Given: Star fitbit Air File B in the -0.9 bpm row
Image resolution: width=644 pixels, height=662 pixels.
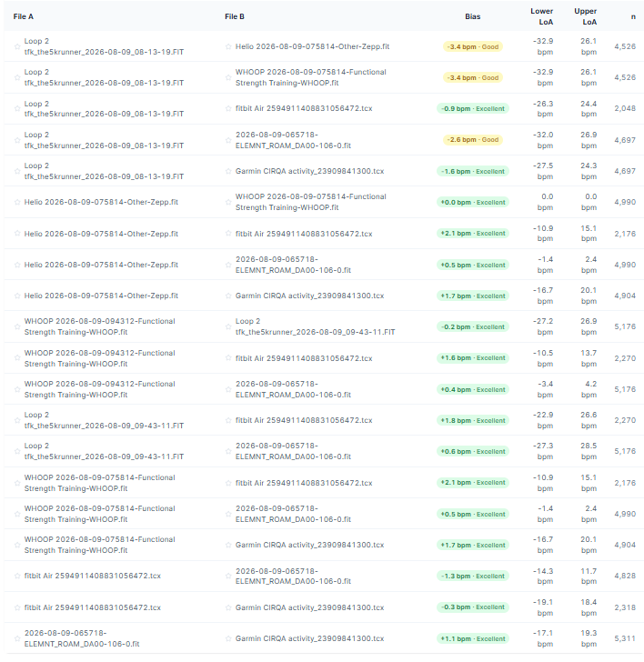Looking at the screenshot, I should pyautogui.click(x=228, y=108).
